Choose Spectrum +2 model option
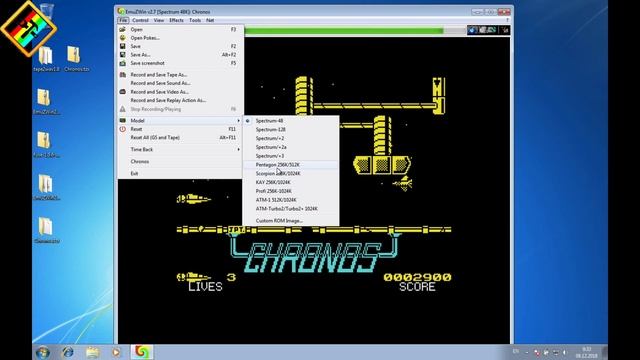The image size is (640, 360). pos(291,138)
